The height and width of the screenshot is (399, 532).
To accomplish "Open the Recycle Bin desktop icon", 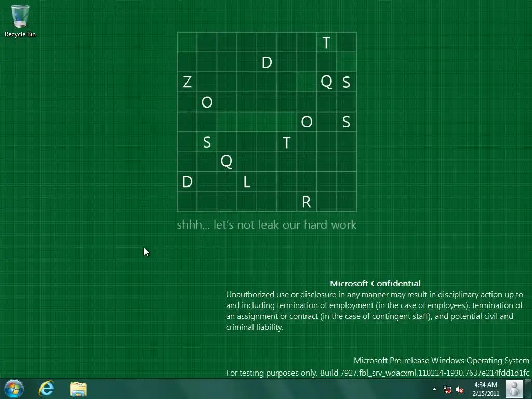I will pos(20,20).
